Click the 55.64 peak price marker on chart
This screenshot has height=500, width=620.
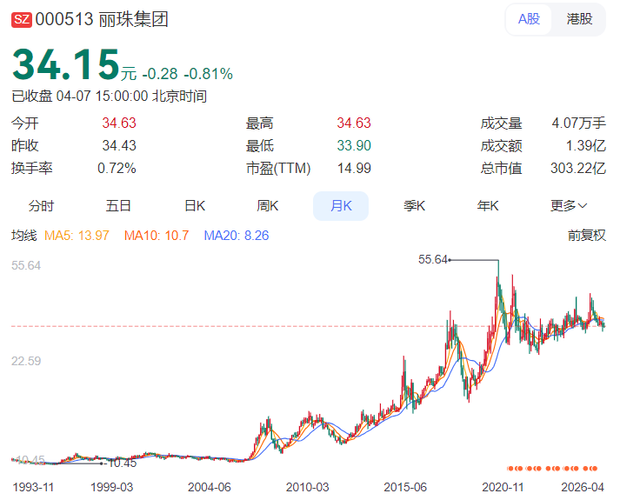tap(433, 260)
